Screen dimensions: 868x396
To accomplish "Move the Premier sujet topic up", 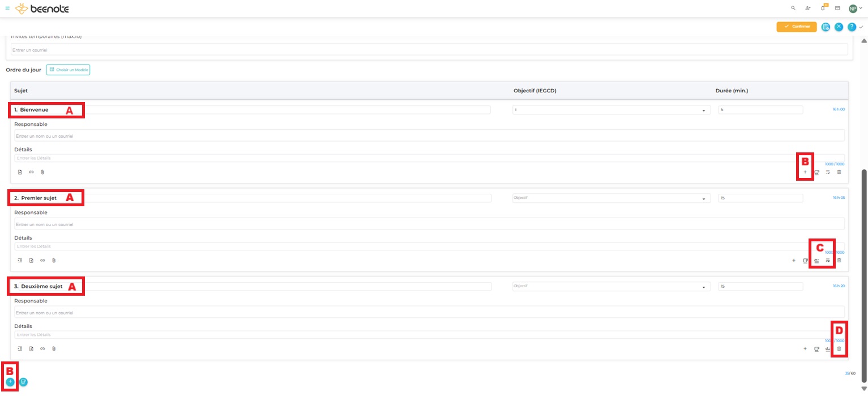I will 816,261.
